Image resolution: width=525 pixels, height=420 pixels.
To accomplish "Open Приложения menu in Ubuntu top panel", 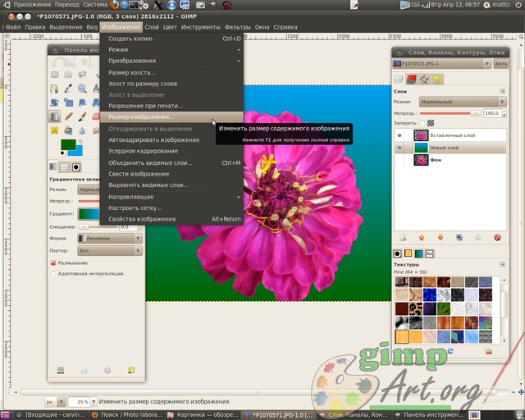I will click(x=33, y=5).
